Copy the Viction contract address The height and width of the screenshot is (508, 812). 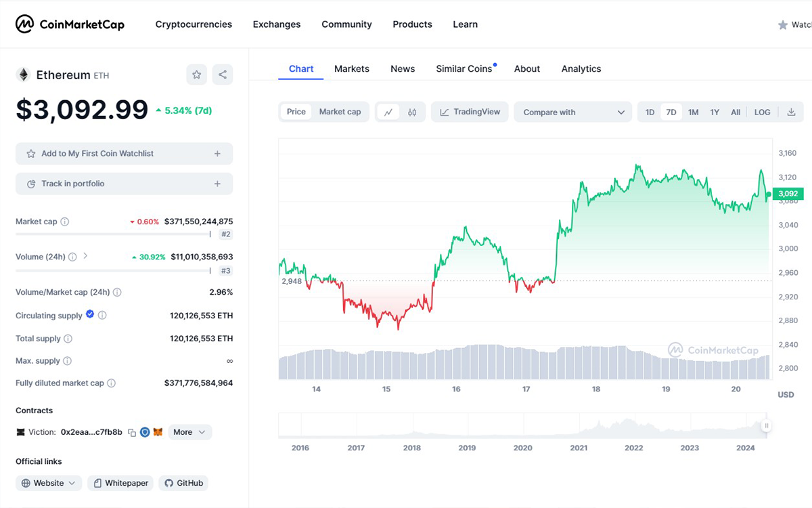(132, 432)
